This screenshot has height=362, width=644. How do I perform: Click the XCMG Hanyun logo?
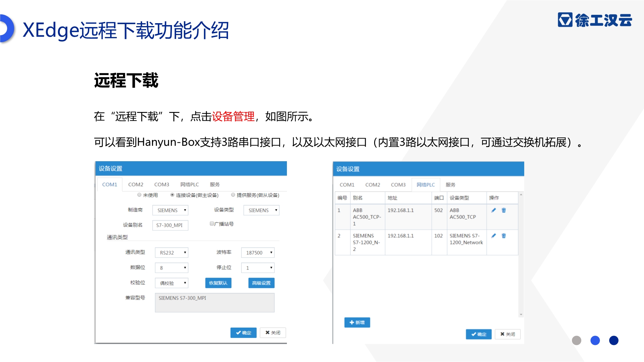(x=595, y=20)
